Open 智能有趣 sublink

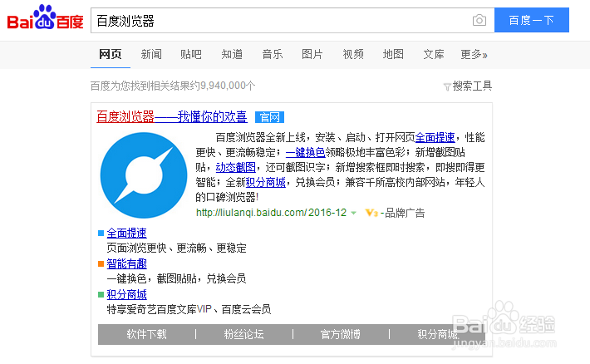[x=127, y=264]
